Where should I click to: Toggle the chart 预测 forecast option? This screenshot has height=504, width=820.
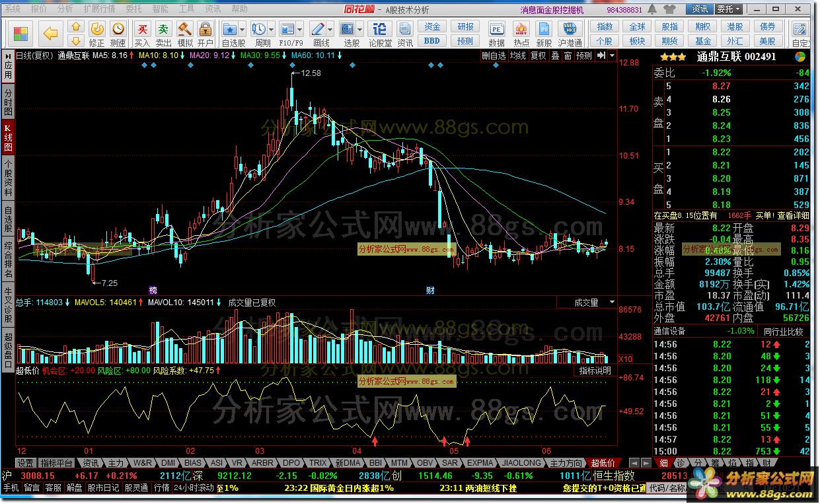(584, 56)
